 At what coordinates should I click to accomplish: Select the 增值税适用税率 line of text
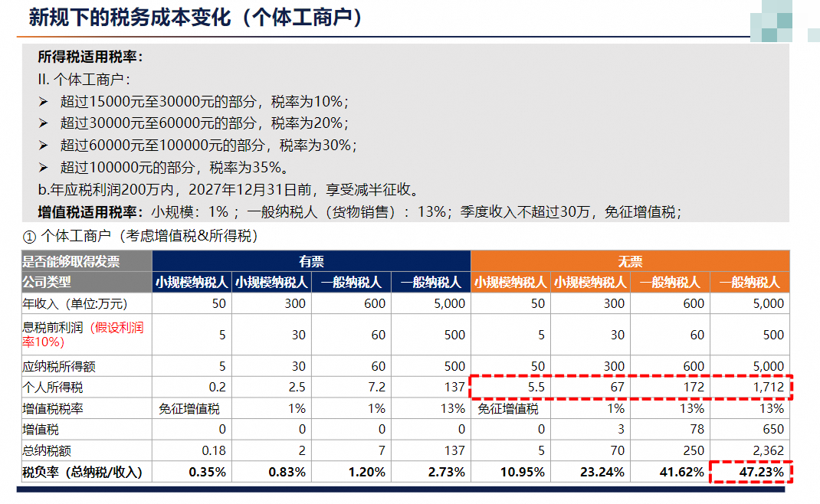tap(359, 212)
